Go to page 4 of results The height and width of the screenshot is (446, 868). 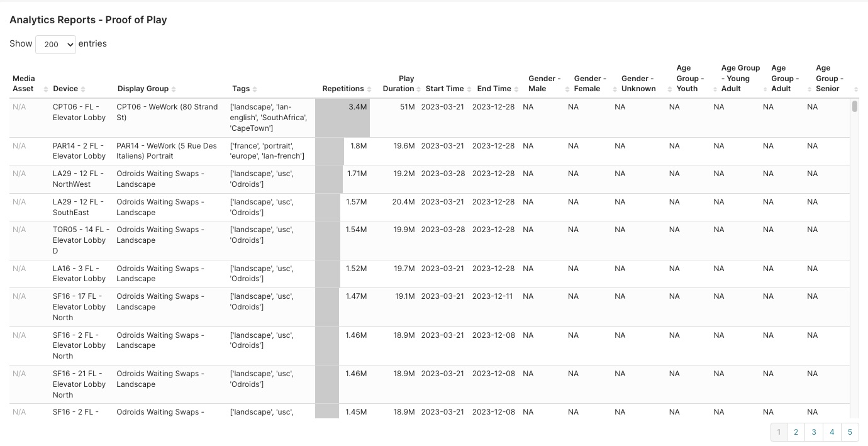(x=832, y=432)
